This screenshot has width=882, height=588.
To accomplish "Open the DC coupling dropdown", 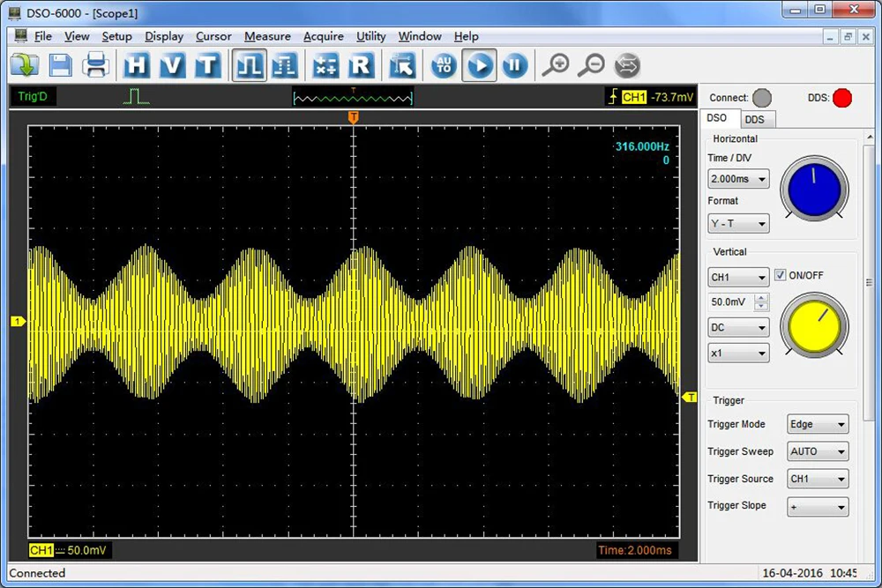I will click(738, 328).
